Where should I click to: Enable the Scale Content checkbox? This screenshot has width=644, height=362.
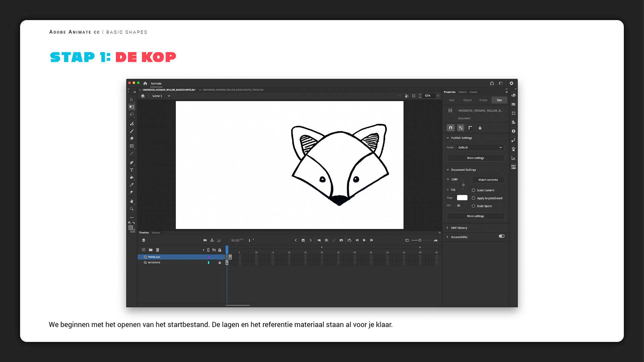[x=473, y=190]
